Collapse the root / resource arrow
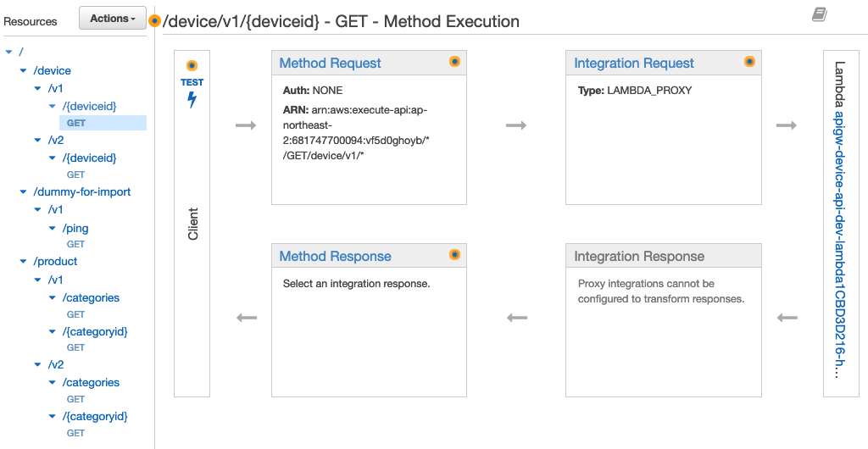The image size is (868, 449). click(x=9, y=53)
